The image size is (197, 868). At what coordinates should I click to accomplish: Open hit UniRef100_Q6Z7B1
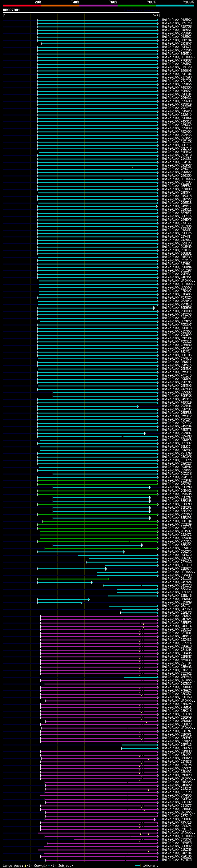176,484
